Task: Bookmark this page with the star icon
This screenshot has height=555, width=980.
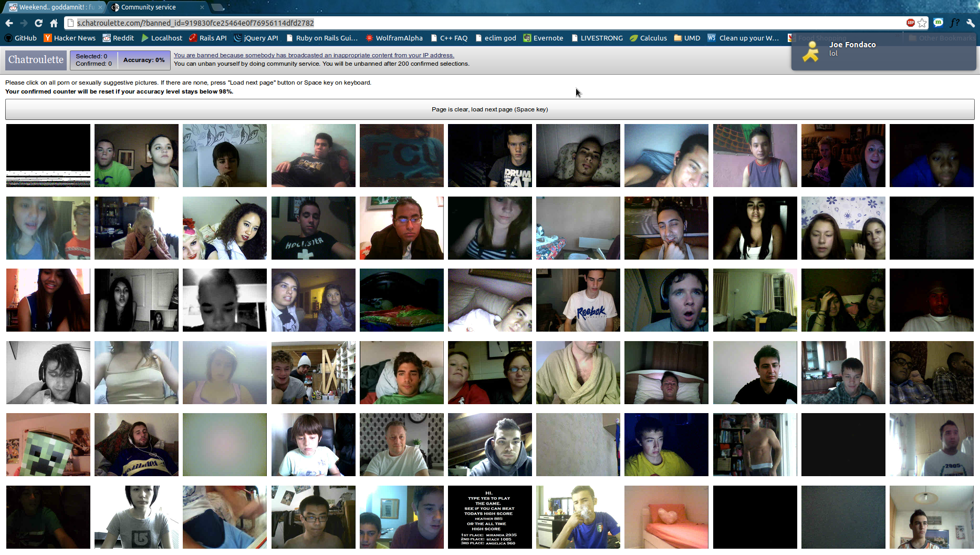Action: click(x=922, y=23)
